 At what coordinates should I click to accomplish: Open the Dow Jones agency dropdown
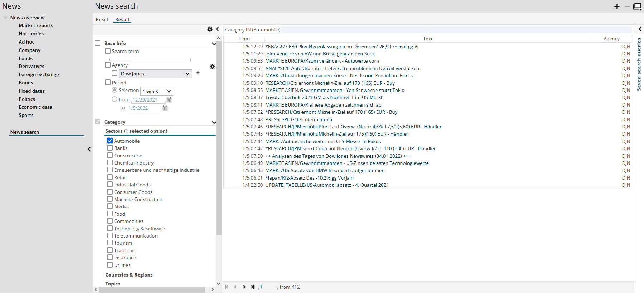pyautogui.click(x=155, y=74)
